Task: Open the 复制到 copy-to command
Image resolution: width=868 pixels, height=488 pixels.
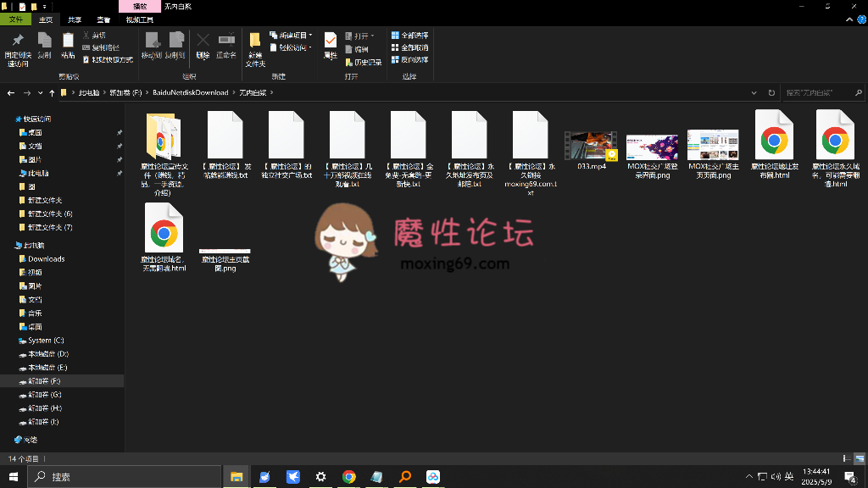Action: [175, 46]
